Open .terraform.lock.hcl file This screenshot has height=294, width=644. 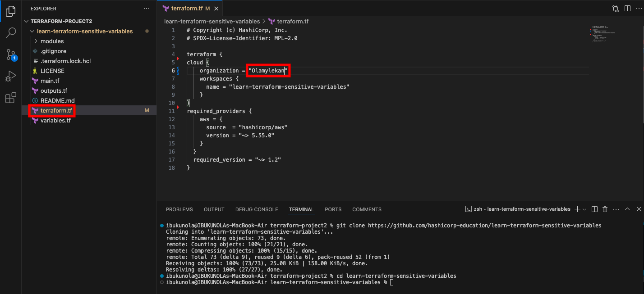(x=89, y=61)
